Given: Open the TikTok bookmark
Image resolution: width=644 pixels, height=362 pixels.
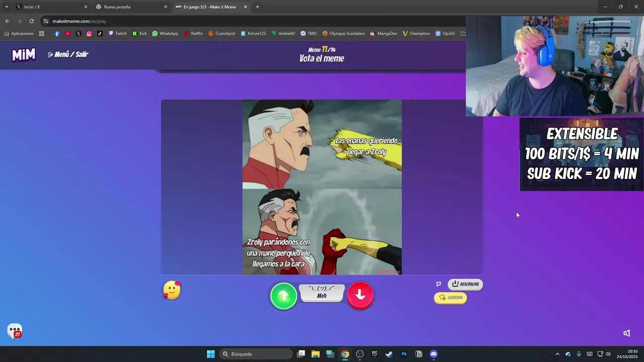Looking at the screenshot, I should tap(100, 34).
